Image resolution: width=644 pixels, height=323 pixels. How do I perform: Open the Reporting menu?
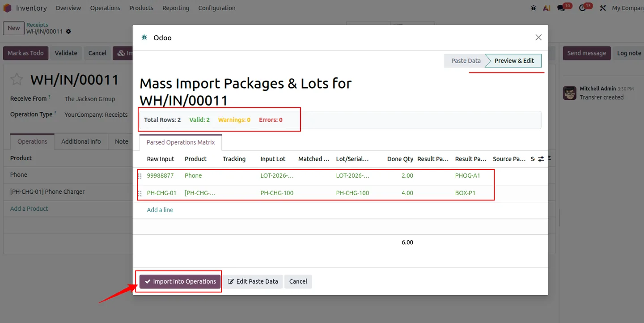tap(176, 8)
